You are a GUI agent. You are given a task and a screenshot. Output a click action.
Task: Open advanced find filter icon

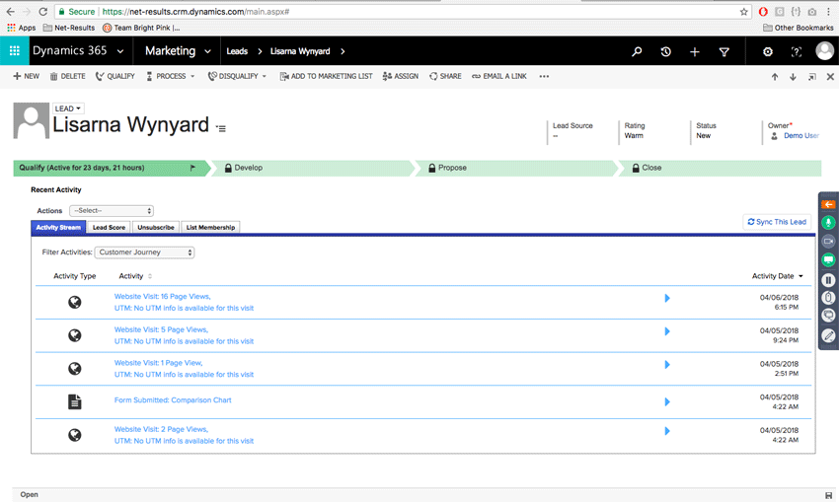[x=725, y=51]
